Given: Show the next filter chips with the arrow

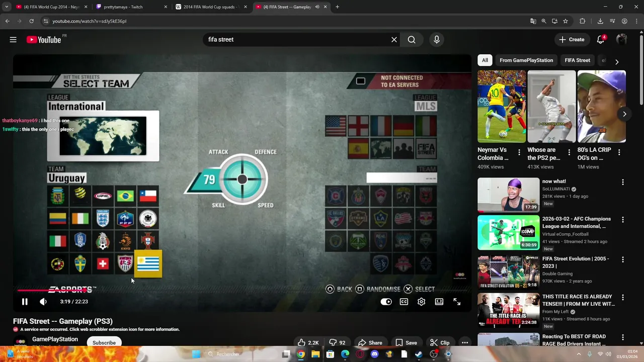Looking at the screenshot, I should tap(617, 61).
